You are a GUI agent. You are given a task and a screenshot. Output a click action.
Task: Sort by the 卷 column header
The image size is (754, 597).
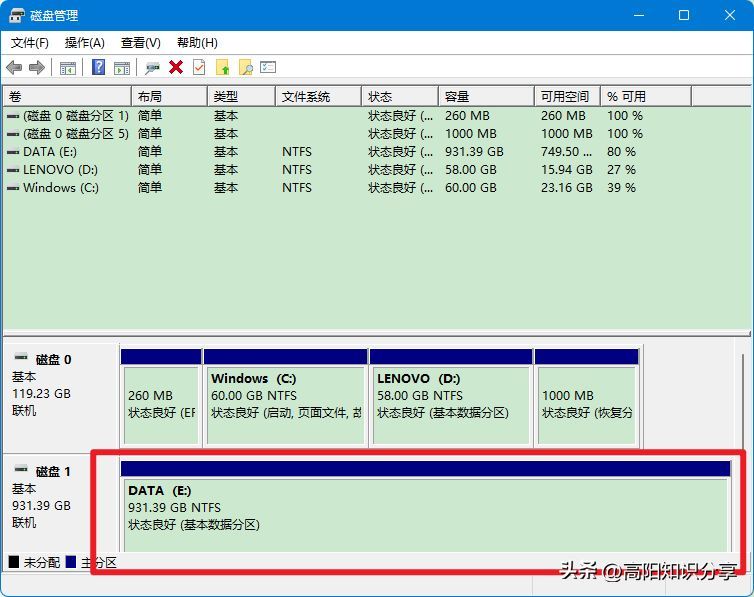(67, 97)
